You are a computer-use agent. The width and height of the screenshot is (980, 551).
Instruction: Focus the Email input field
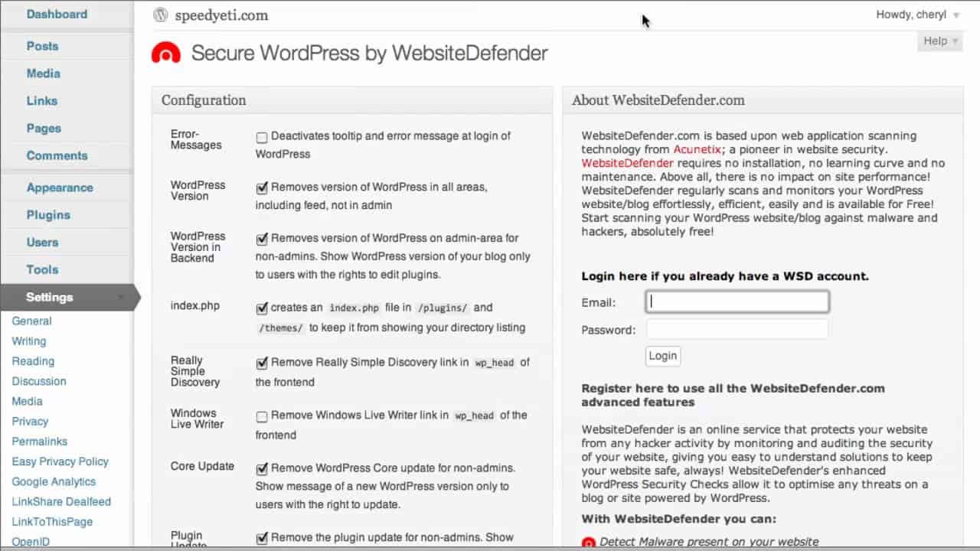737,302
